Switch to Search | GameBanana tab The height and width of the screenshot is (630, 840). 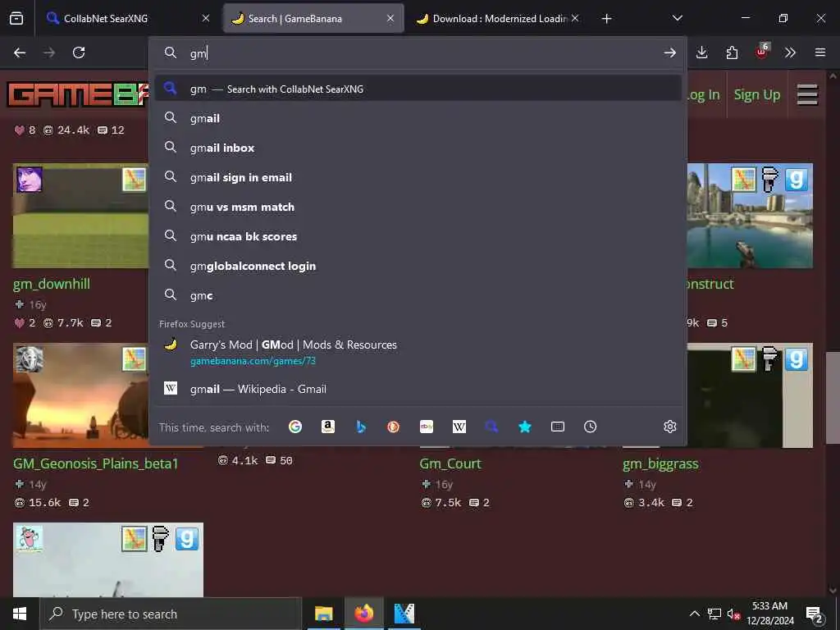click(x=313, y=18)
